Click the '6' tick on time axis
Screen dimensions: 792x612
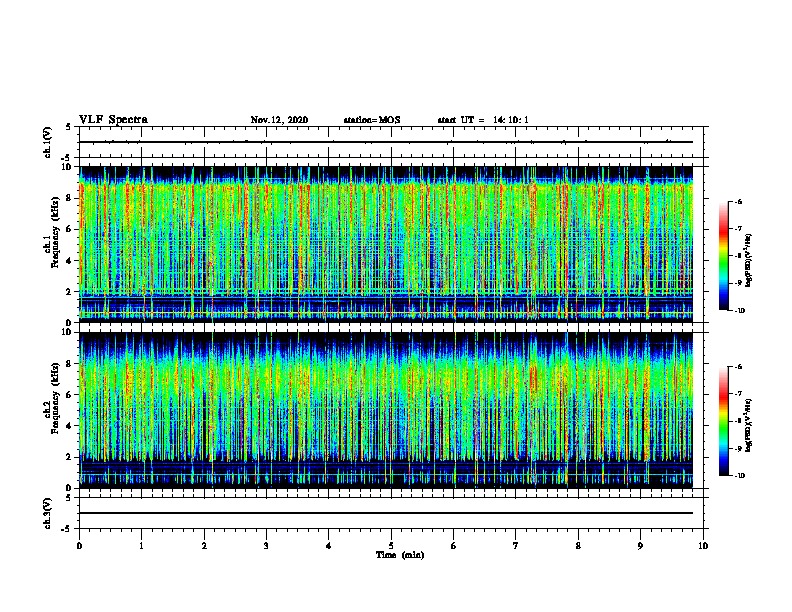[x=454, y=545]
